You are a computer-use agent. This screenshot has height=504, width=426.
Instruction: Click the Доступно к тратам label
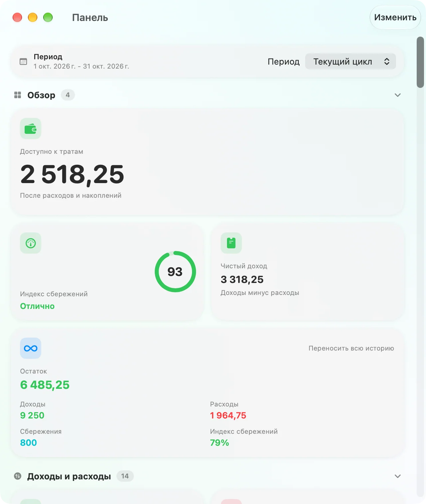(x=52, y=151)
